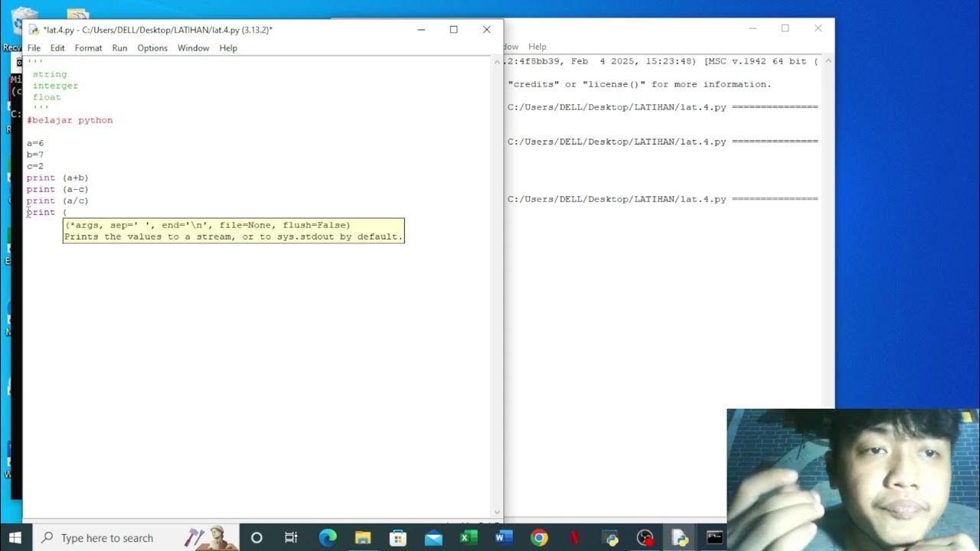Open Excel from the taskbar
The height and width of the screenshot is (551, 980).
pyautogui.click(x=469, y=537)
